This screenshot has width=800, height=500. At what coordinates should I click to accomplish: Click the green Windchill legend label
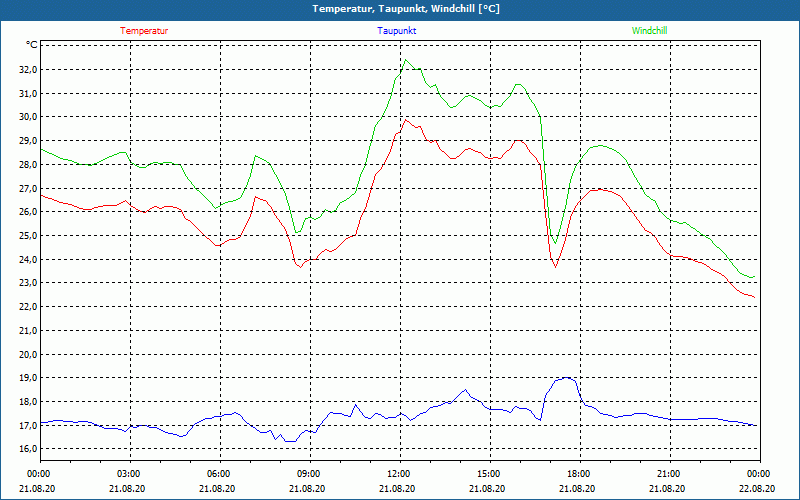pyautogui.click(x=649, y=31)
